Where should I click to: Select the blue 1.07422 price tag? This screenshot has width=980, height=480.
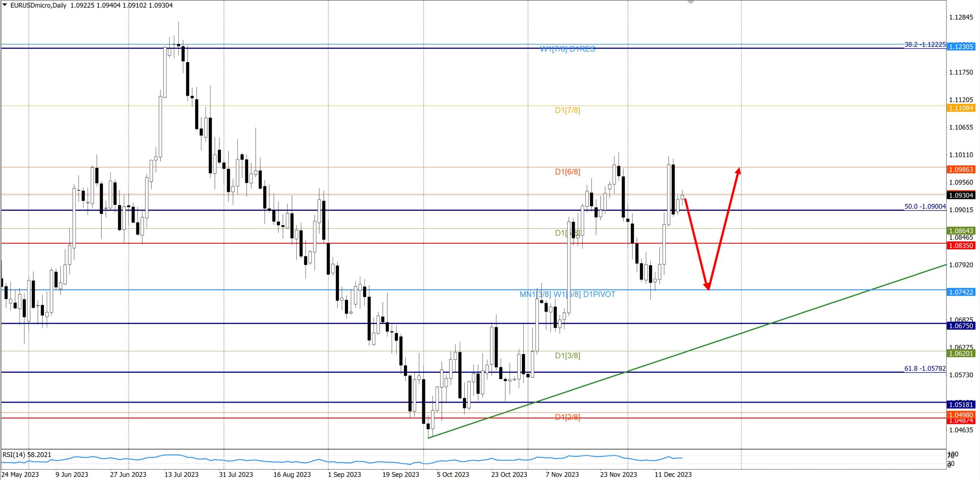(x=961, y=292)
